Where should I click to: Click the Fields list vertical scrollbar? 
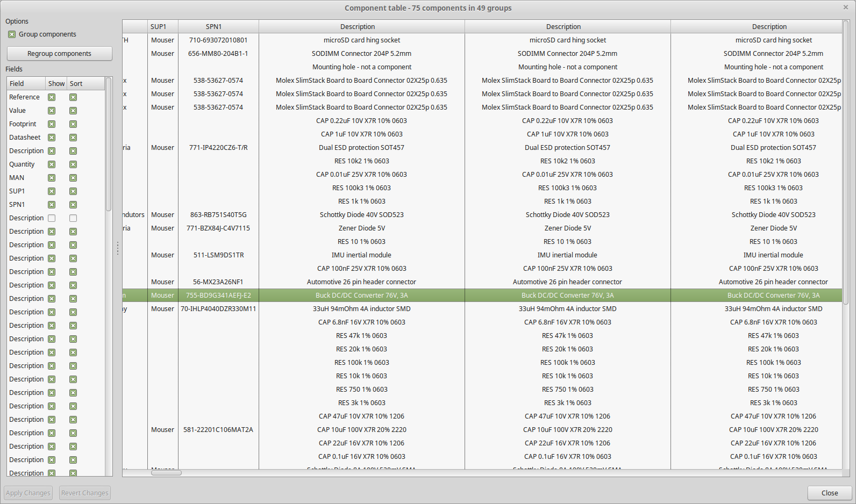(x=109, y=145)
